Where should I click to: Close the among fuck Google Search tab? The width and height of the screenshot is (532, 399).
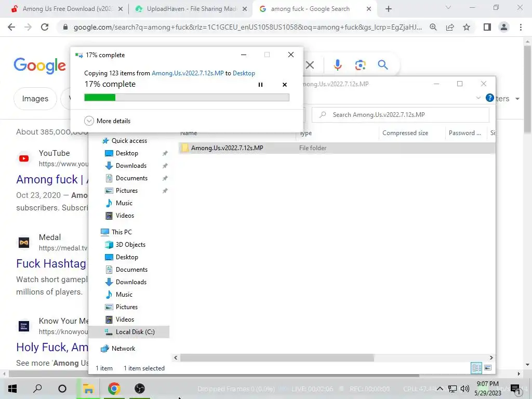369,9
